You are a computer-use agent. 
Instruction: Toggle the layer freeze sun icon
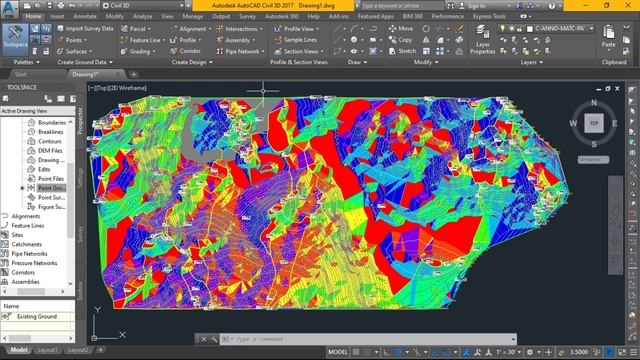point(511,29)
